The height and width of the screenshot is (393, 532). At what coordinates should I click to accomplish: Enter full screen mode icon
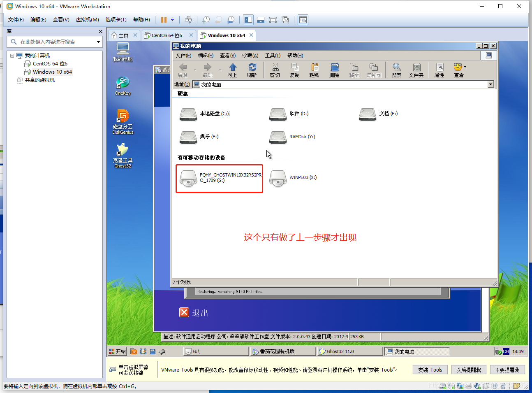pyautogui.click(x=273, y=20)
